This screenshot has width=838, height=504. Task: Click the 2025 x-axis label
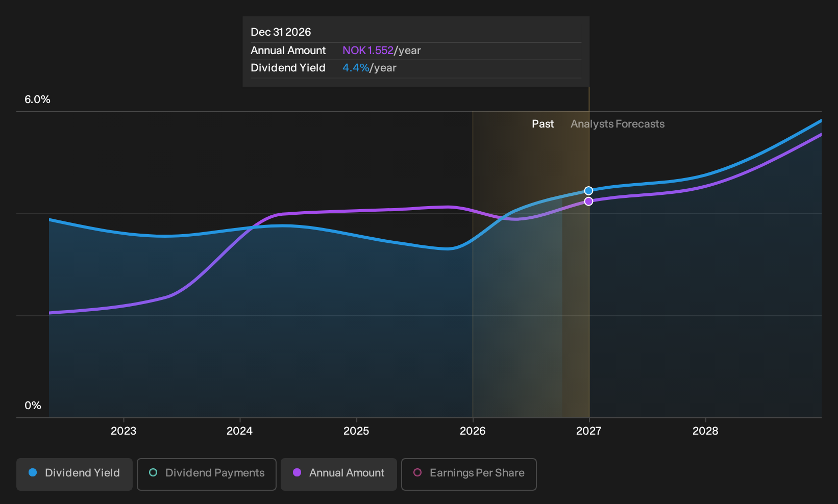(x=356, y=431)
